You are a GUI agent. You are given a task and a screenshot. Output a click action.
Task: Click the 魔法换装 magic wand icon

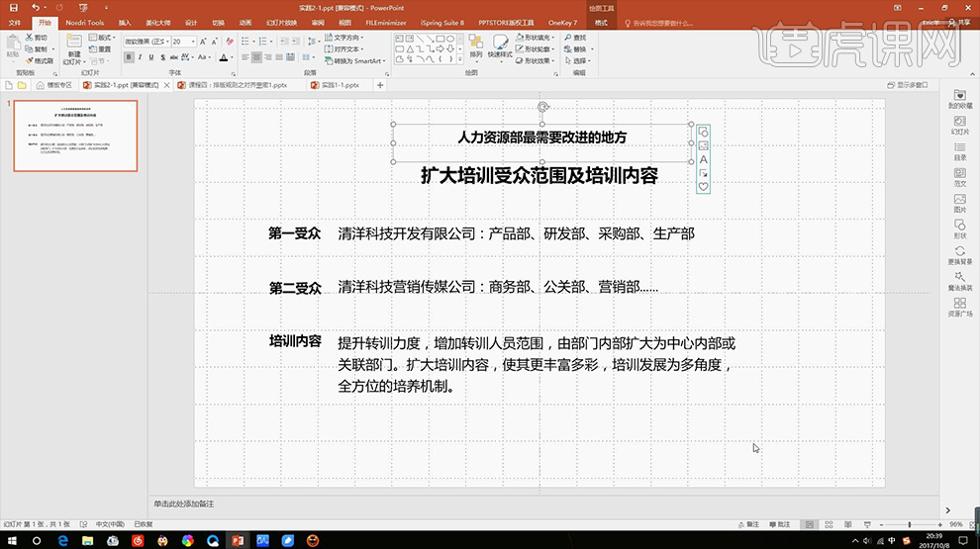(960, 281)
